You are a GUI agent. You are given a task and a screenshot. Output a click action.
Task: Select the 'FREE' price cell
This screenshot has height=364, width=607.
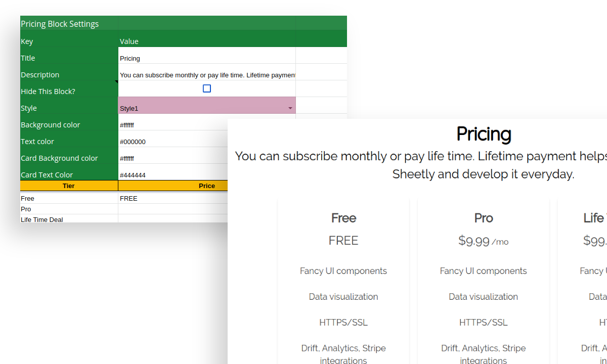[x=173, y=198]
